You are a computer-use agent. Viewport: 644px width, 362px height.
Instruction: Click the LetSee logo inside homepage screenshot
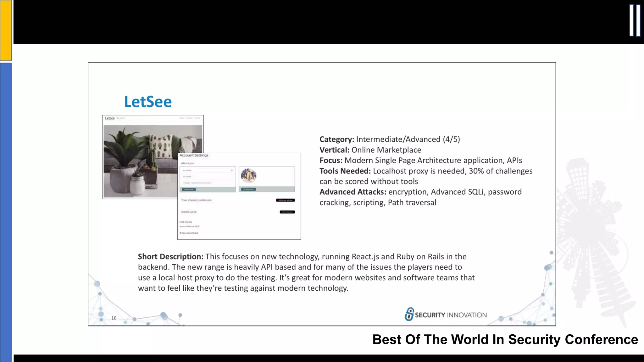pos(110,118)
